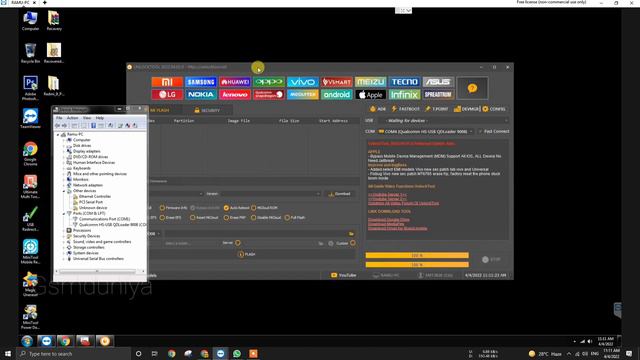640x360 pixels.
Task: Expand Universal Serial Bus controllers node
Action: [64, 259]
